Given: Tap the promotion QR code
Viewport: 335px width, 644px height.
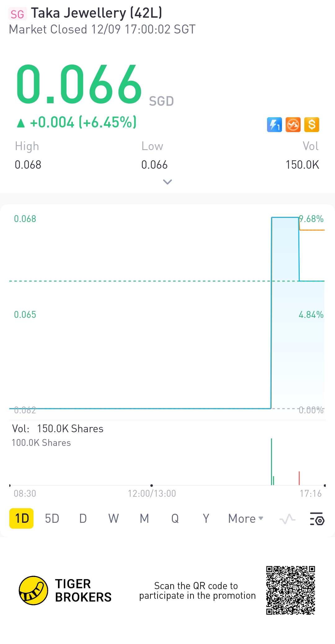Looking at the screenshot, I should [x=290, y=590].
